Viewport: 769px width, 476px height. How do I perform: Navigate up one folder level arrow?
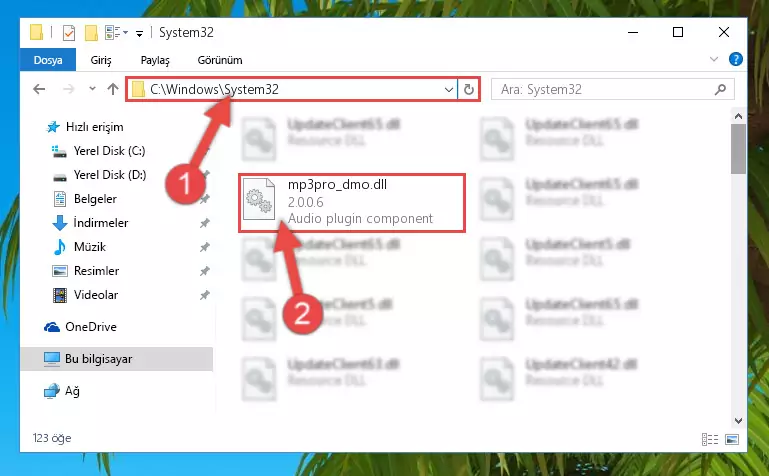coord(113,89)
